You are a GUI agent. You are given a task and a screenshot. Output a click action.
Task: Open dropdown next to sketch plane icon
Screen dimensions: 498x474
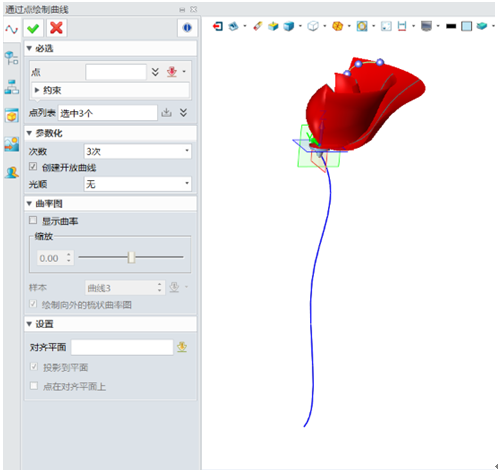[245, 26]
